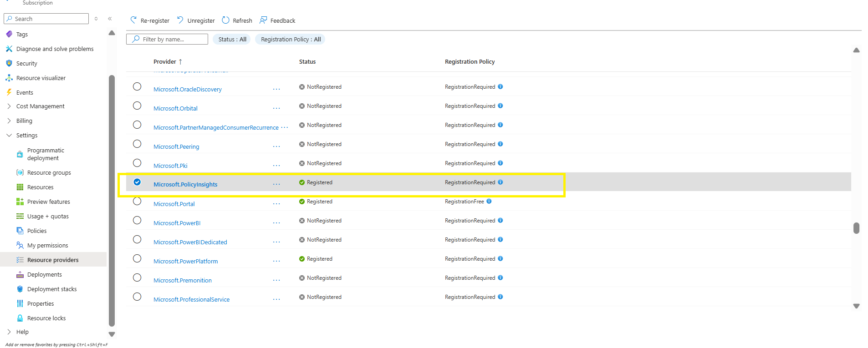Image resolution: width=868 pixels, height=348 pixels.
Task: Click the Programmatic deployment icon
Action: pyautogui.click(x=20, y=154)
